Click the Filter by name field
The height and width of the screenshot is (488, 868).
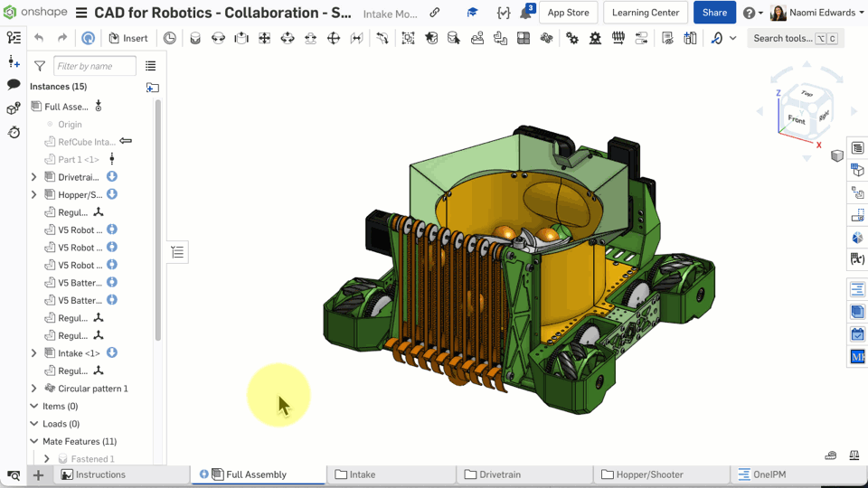pyautogui.click(x=95, y=66)
